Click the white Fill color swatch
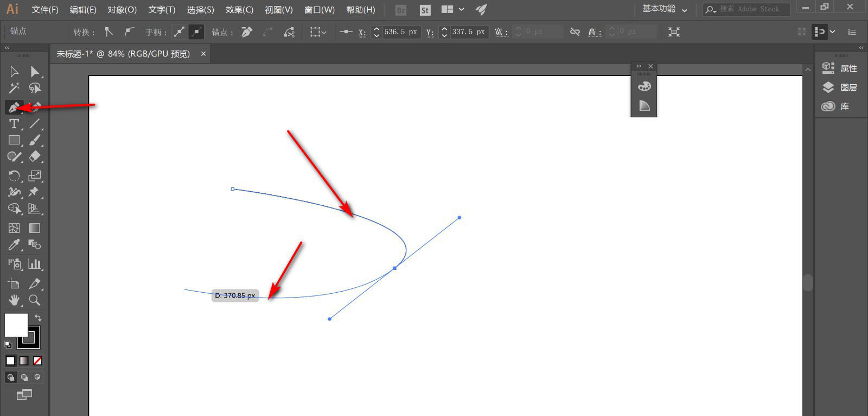Screen dimensions: 868x416 [16, 325]
